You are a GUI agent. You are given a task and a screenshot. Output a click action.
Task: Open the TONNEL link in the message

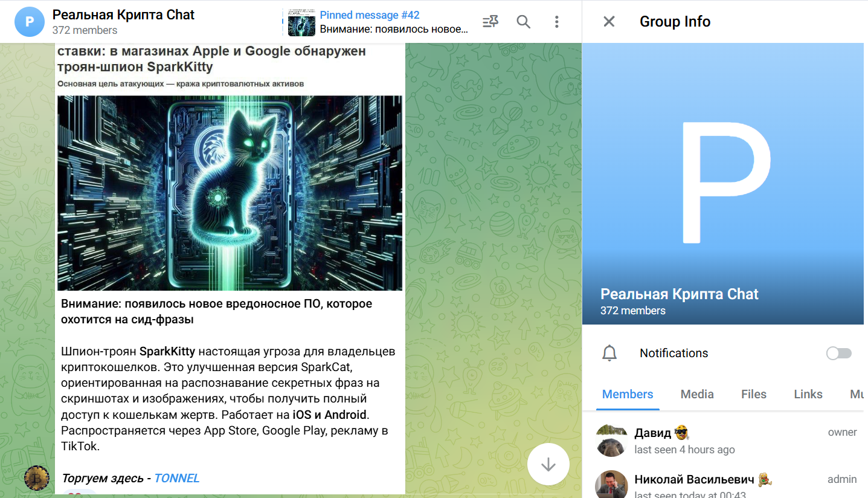click(176, 478)
